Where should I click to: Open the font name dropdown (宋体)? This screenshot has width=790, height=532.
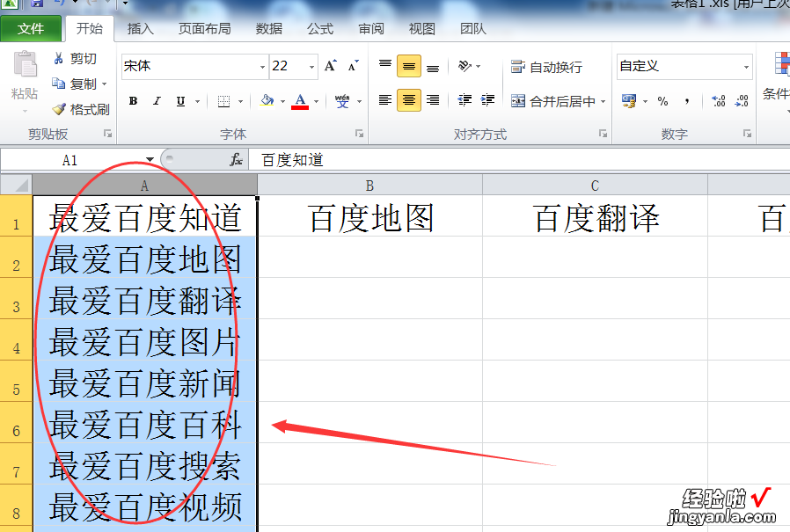click(x=262, y=67)
